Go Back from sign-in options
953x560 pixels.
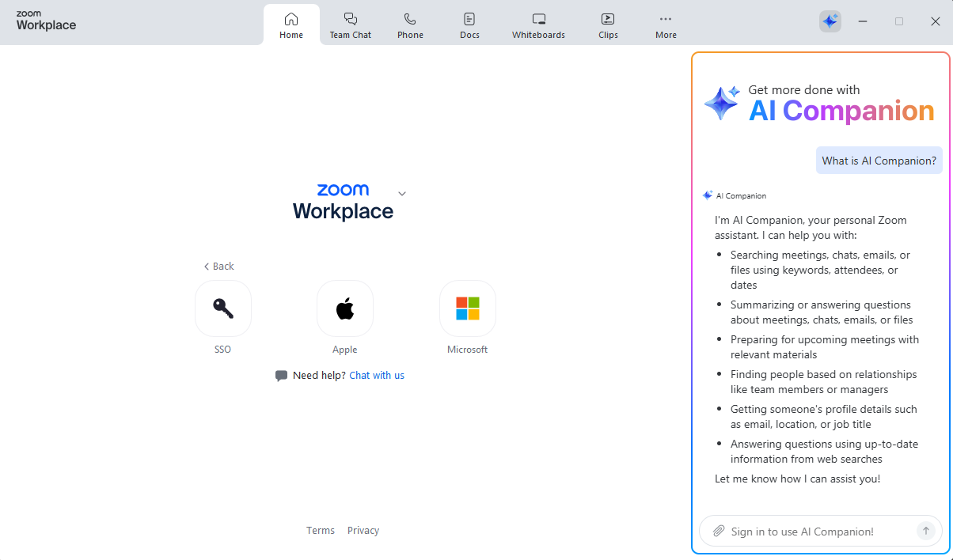[x=218, y=266]
